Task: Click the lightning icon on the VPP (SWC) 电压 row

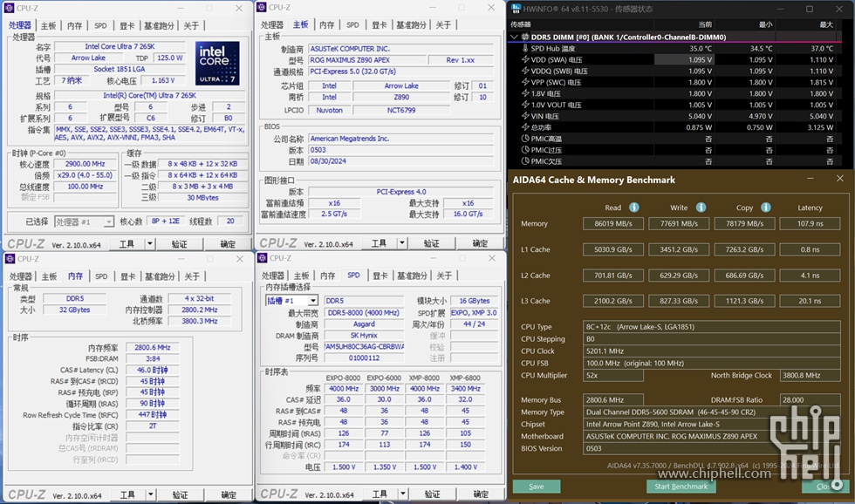Action: pos(525,82)
